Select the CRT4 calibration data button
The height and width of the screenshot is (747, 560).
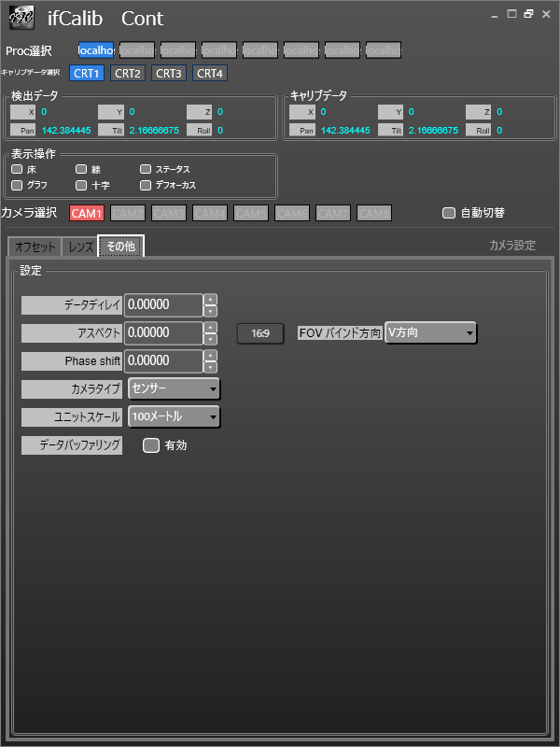click(209, 73)
